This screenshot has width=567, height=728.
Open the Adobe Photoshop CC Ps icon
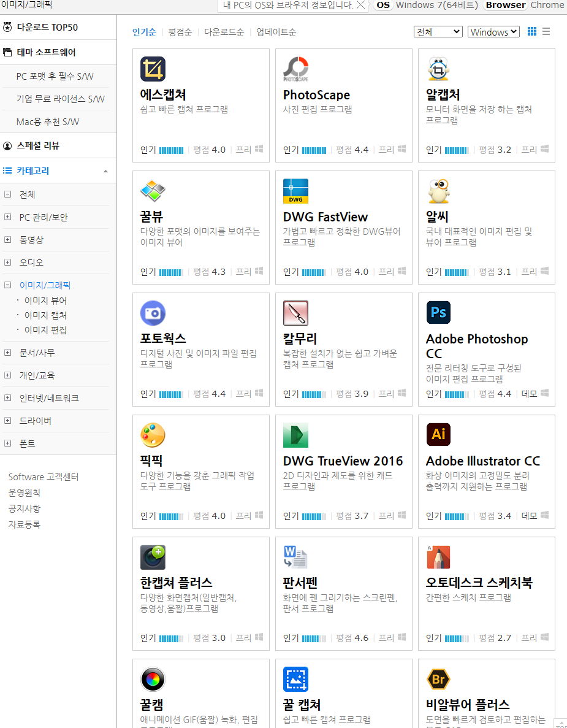[438, 312]
